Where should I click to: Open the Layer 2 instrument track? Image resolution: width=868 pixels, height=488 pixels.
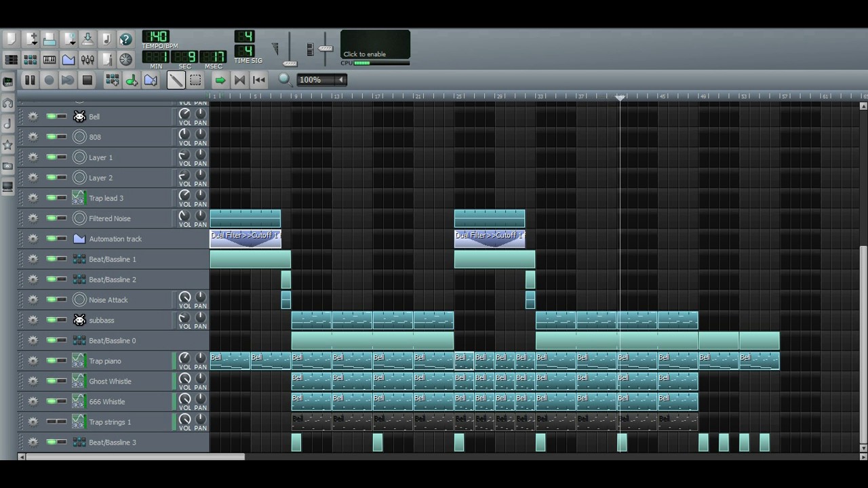(122, 178)
